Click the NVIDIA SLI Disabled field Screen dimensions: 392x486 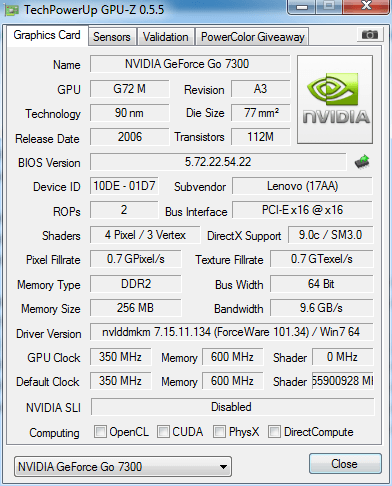(x=232, y=407)
